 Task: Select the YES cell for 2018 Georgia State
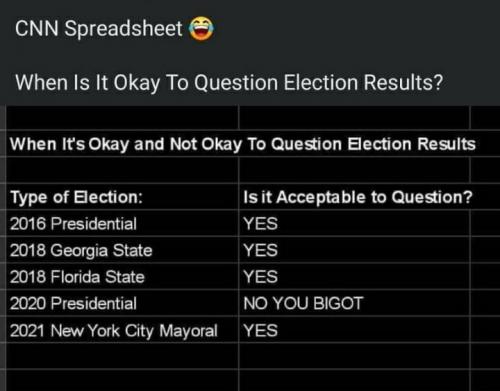(x=354, y=250)
